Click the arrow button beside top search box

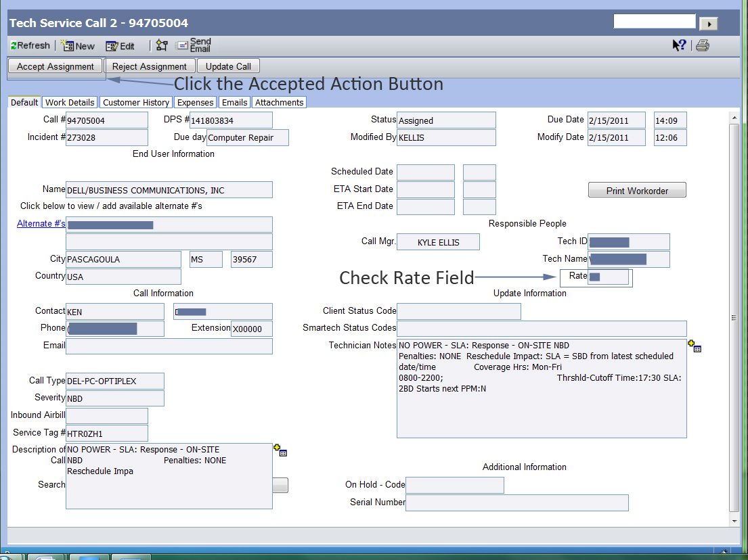[x=708, y=24]
